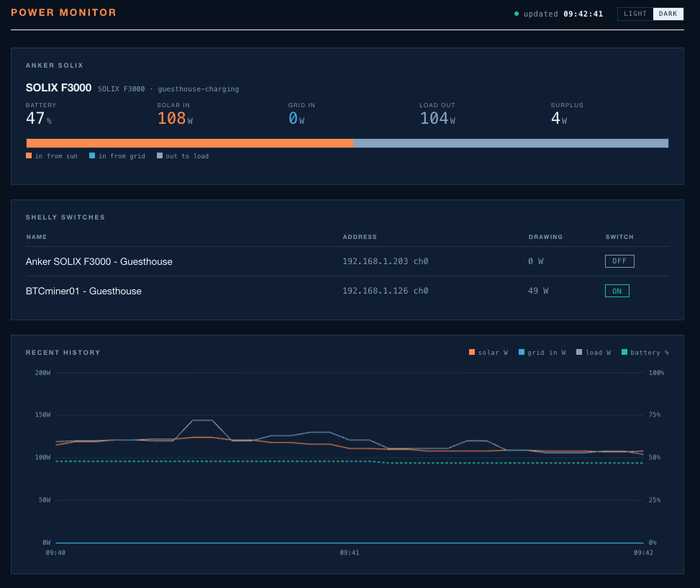The width and height of the screenshot is (700, 588).
Task: Click the RECENT HISTORY heading
Action: tap(63, 352)
